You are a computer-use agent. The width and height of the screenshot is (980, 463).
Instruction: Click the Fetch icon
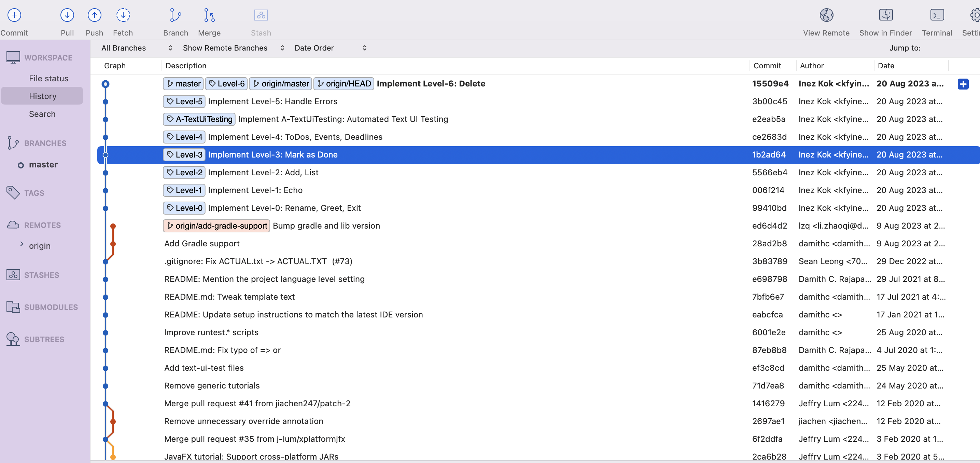click(123, 15)
